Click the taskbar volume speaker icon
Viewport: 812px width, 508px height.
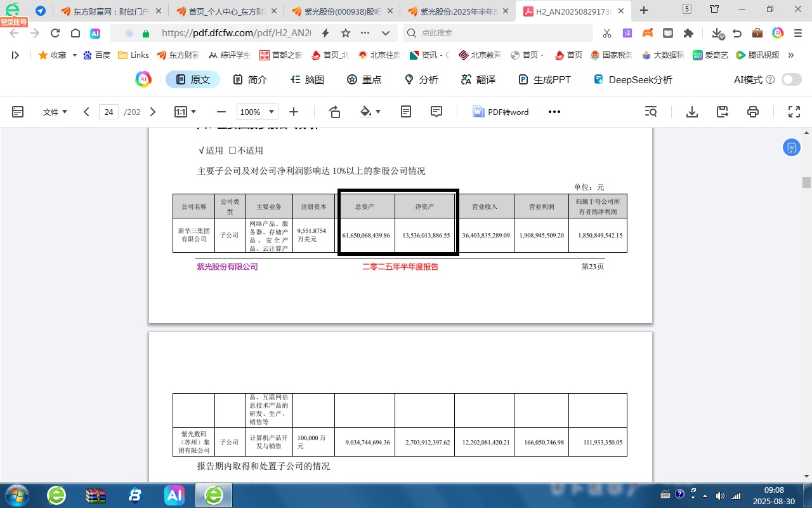click(720, 495)
